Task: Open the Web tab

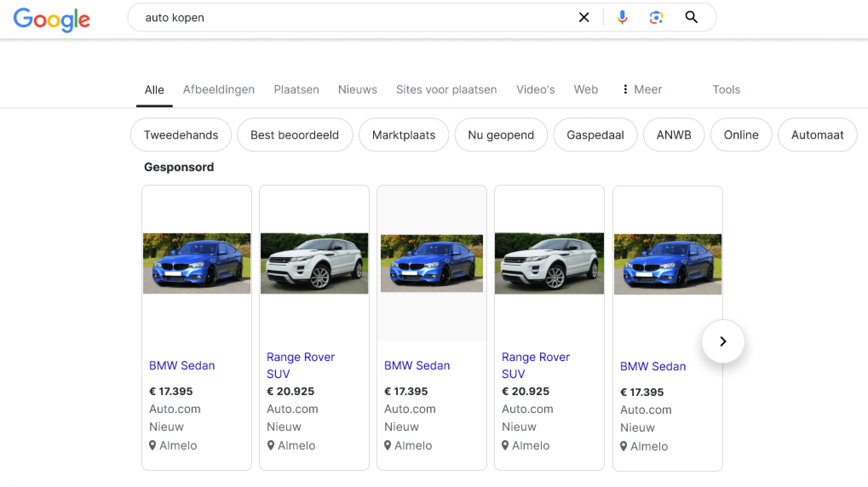Action: pos(586,90)
